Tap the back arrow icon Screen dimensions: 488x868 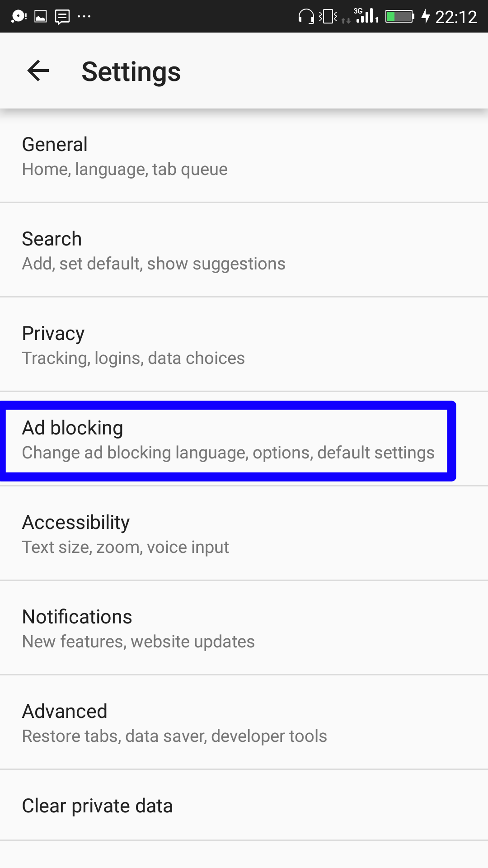point(38,71)
